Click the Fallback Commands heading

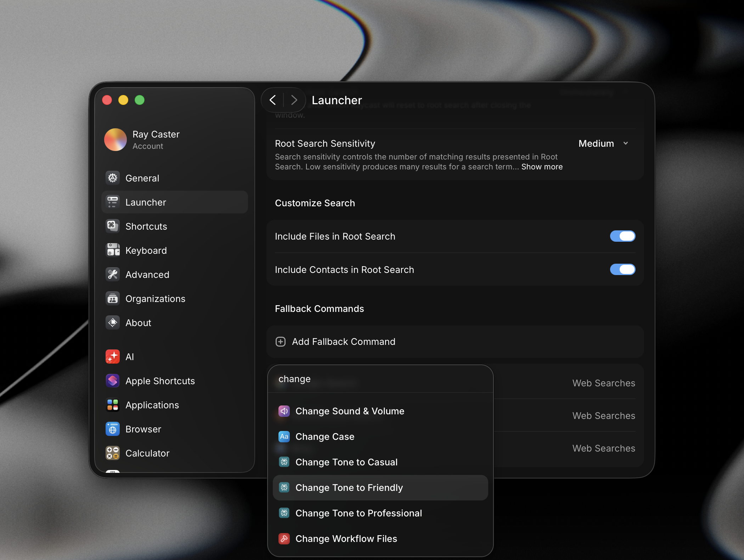click(319, 309)
